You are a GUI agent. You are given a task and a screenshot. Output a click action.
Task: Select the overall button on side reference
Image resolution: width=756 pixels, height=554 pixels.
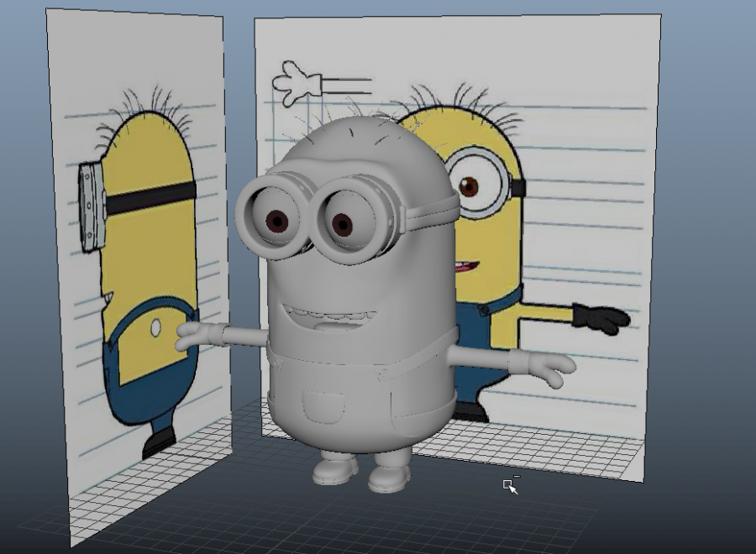click(x=155, y=327)
